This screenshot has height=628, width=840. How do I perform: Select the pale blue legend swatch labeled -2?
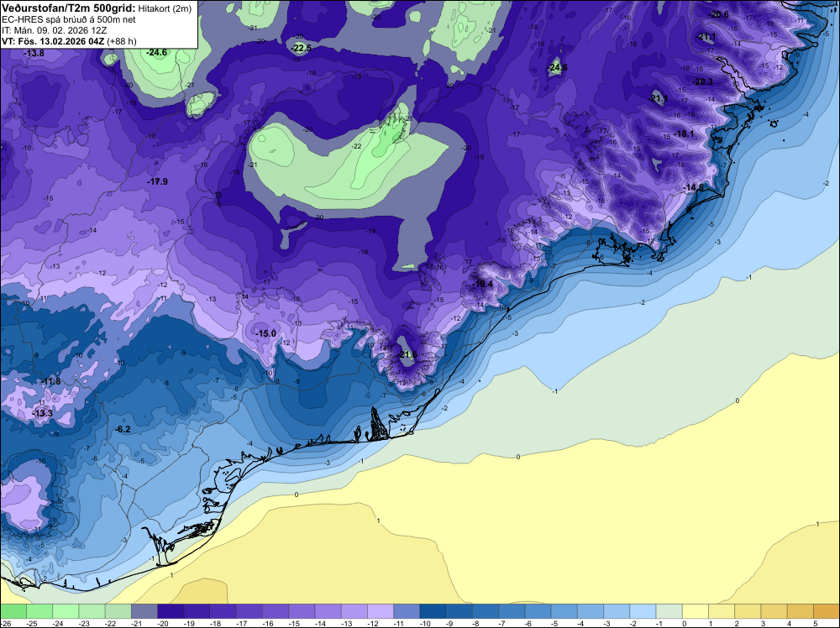[643, 611]
